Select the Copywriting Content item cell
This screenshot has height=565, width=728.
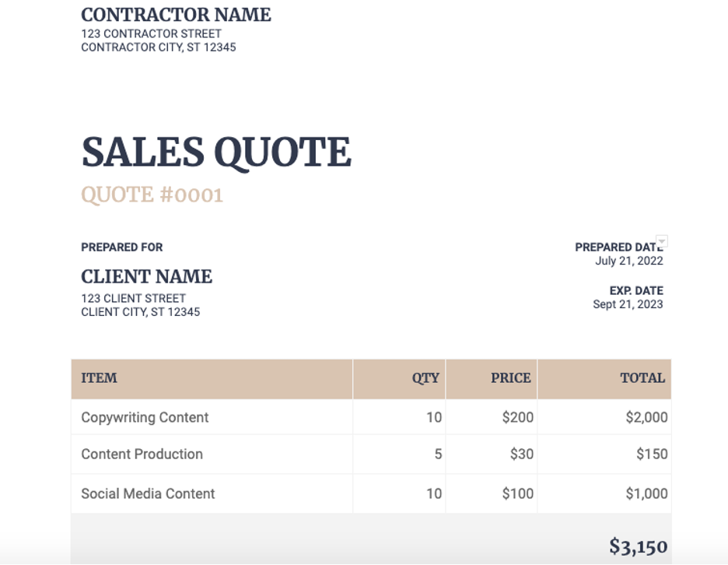point(145,417)
